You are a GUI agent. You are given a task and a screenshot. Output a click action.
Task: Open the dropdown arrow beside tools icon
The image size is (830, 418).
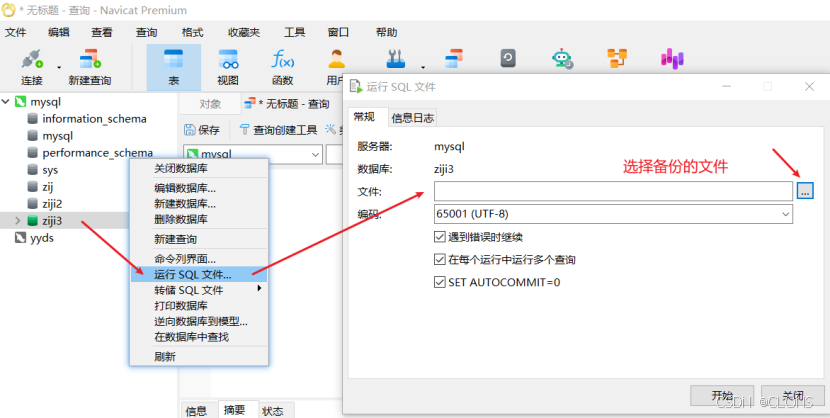[422, 67]
